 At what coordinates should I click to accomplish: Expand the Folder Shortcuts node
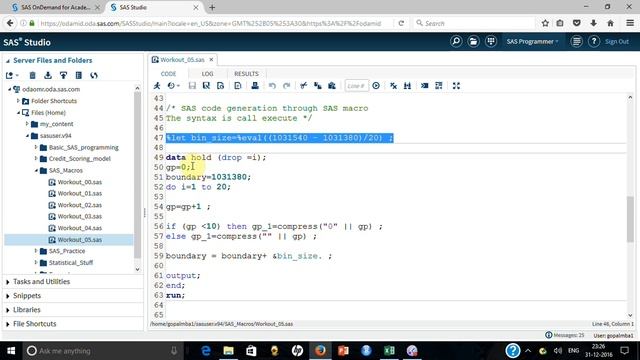click(18, 100)
